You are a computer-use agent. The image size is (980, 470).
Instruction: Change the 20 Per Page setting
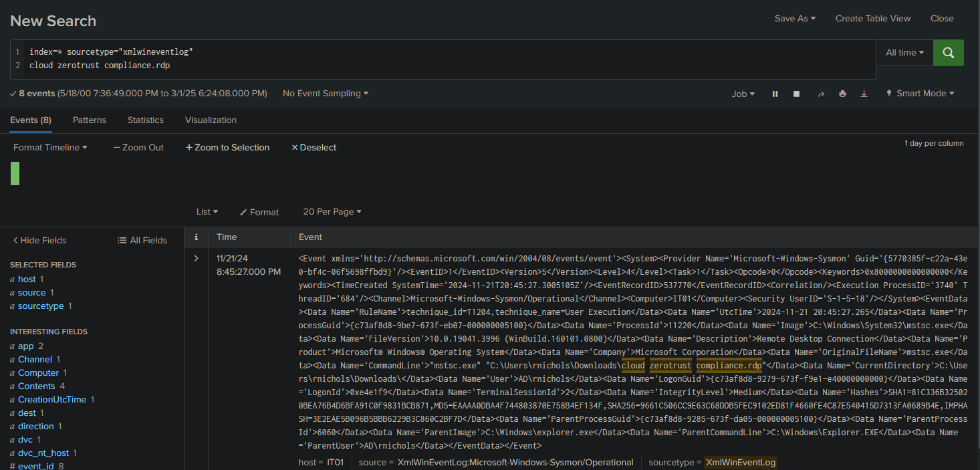[332, 211]
